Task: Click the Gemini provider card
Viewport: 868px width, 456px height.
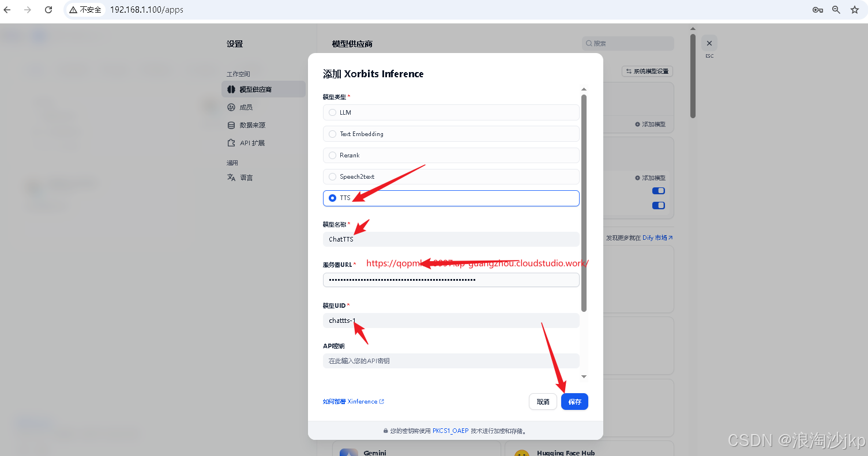Action: point(416,449)
